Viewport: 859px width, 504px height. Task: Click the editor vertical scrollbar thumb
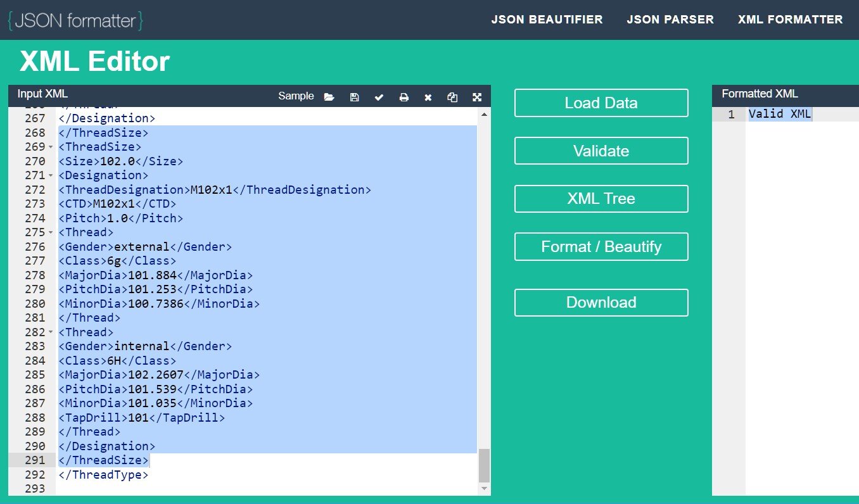point(485,465)
